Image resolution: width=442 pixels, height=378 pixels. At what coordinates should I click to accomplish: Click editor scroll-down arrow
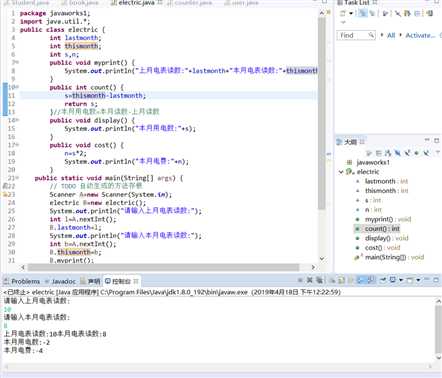coord(322,258)
